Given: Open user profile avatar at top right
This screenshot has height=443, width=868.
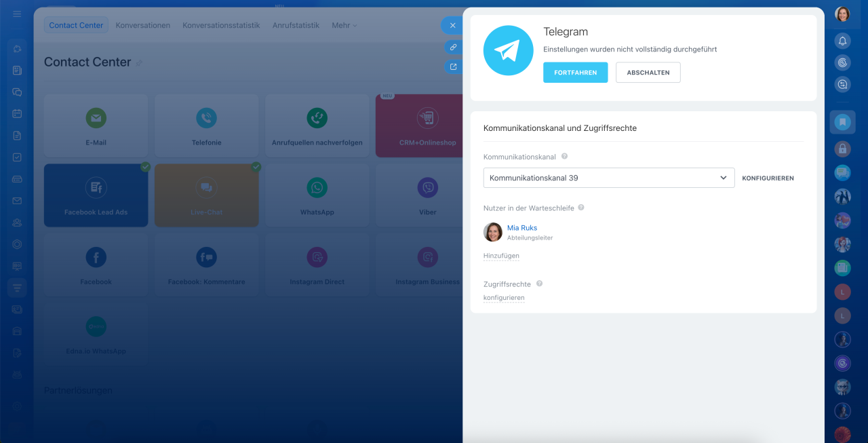Looking at the screenshot, I should point(842,14).
